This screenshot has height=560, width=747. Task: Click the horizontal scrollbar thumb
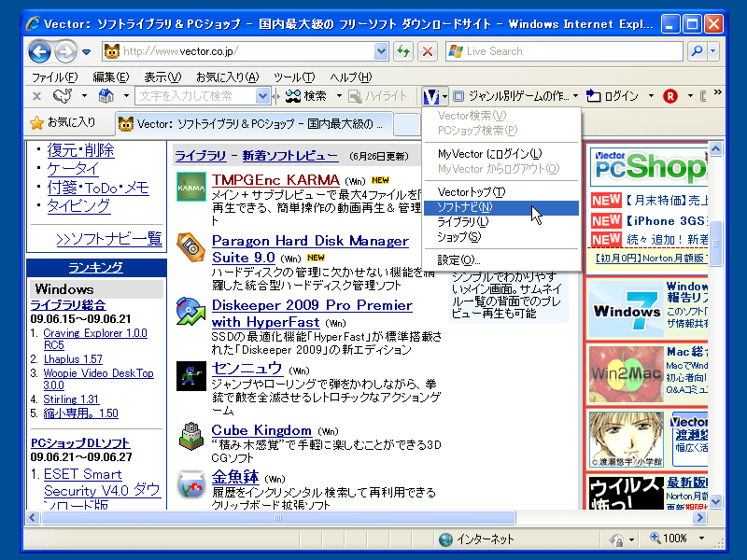pos(278,518)
